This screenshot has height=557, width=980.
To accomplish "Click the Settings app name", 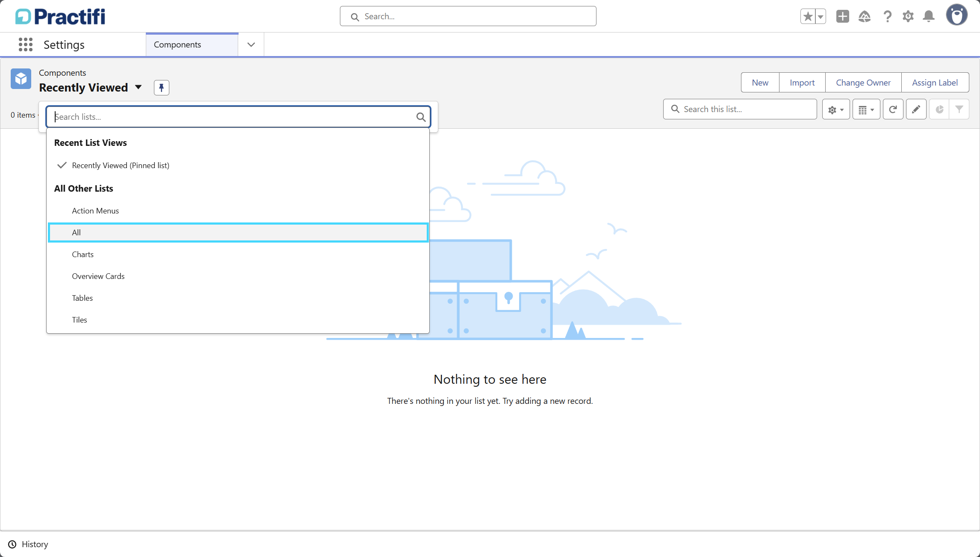I will pos(64,44).
